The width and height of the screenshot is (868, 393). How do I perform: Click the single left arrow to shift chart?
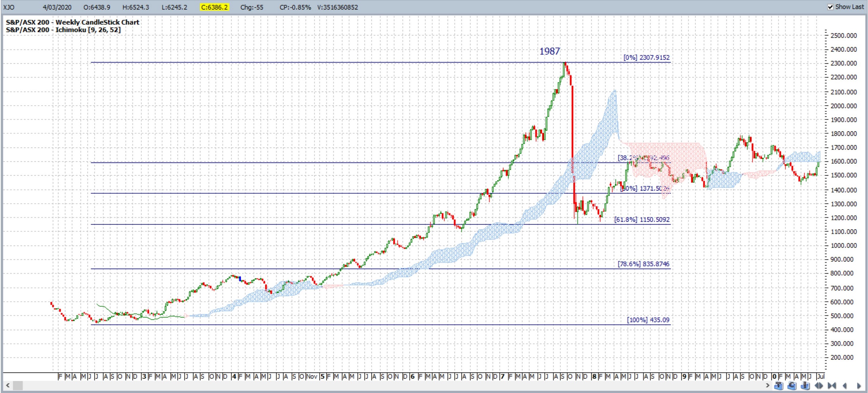coord(845,385)
